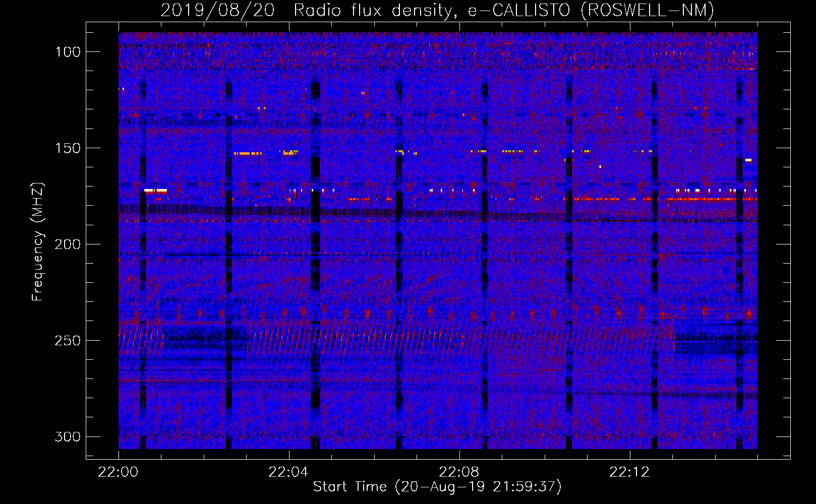Viewport: 816px width, 504px height.
Task: Click the 'Start Time (20-Aug-19 21:59:37)' label
Action: tap(437, 487)
